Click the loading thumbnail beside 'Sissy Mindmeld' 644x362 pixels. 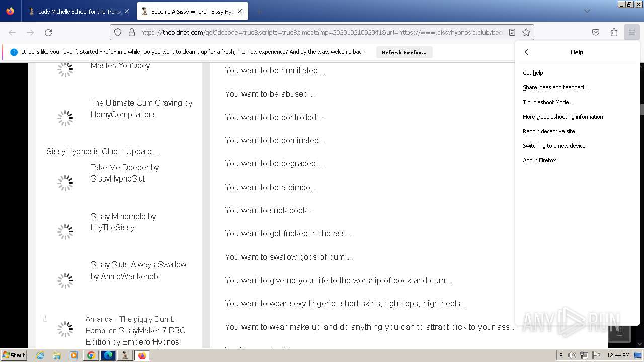click(65, 232)
